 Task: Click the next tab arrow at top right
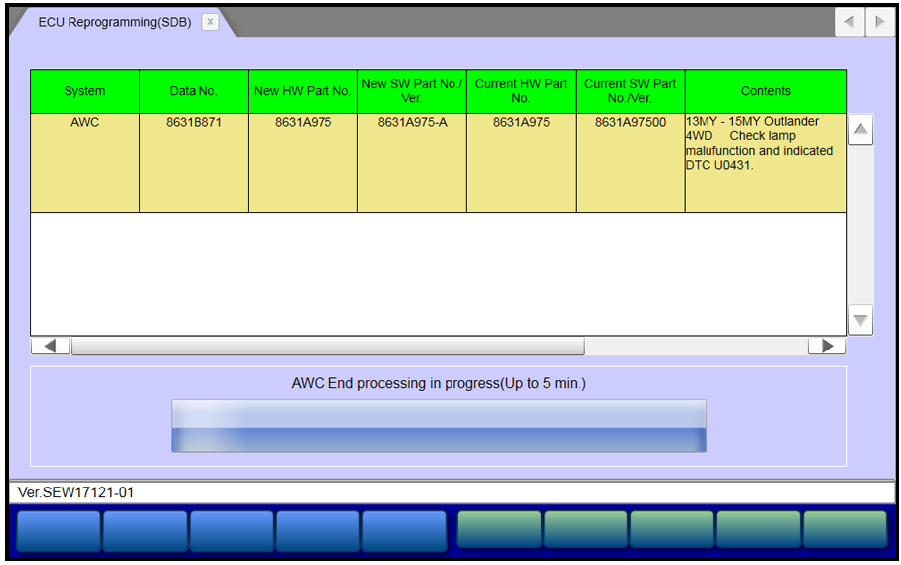(879, 22)
